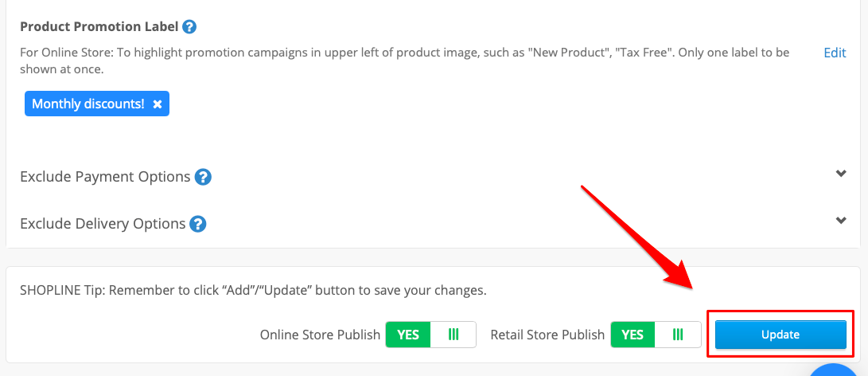Save changes with the Update button

780,335
